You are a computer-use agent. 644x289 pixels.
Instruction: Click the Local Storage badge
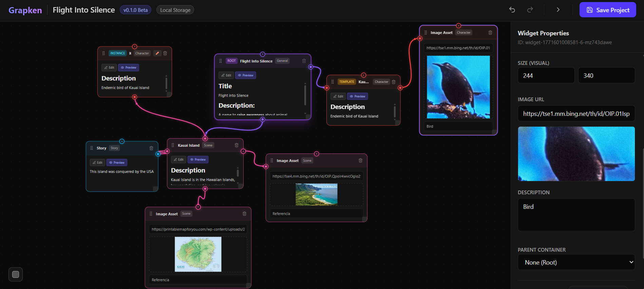pyautogui.click(x=175, y=10)
